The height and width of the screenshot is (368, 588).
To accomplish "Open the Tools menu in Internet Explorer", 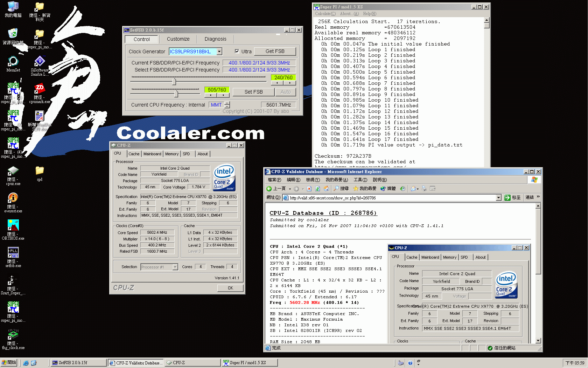I will (360, 180).
